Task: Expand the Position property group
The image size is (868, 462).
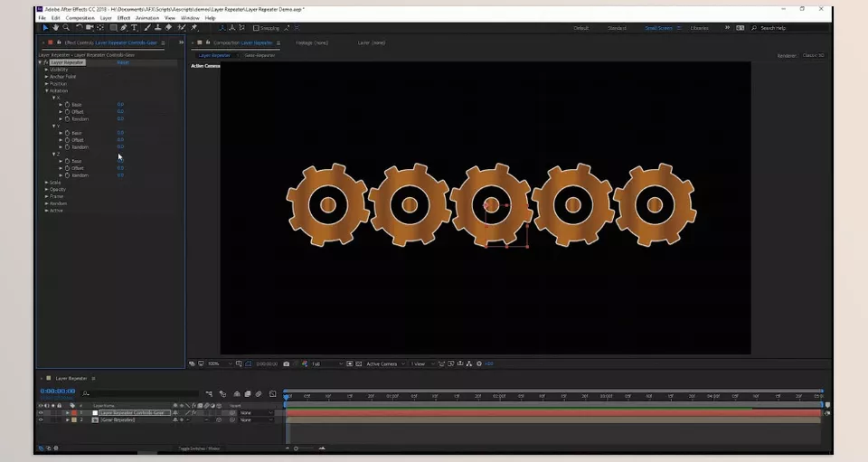Action: pyautogui.click(x=46, y=84)
